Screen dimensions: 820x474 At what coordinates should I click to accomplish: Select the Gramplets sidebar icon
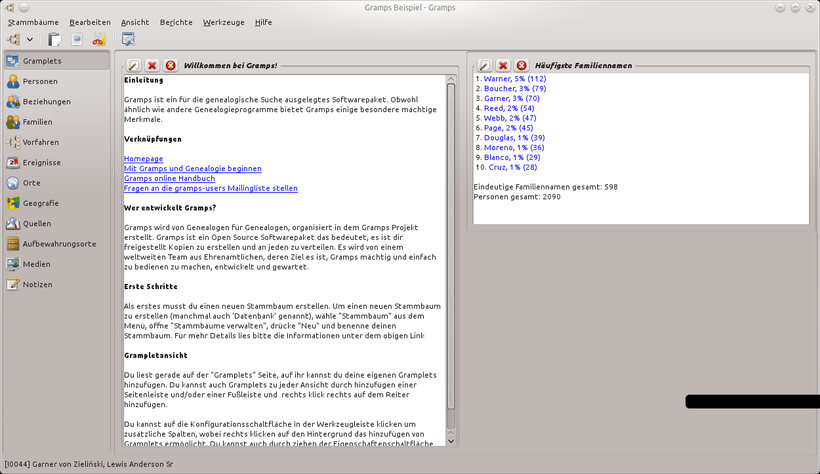[x=13, y=61]
